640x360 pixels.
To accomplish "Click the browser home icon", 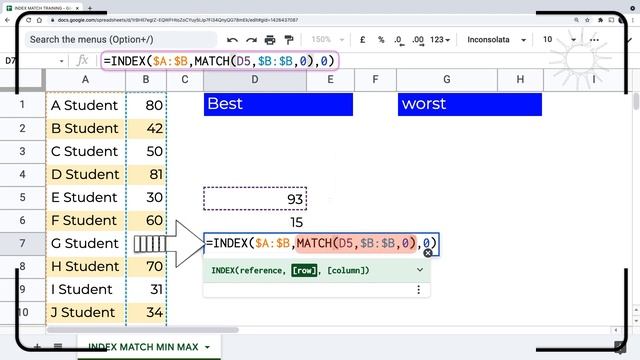I will (39, 20).
